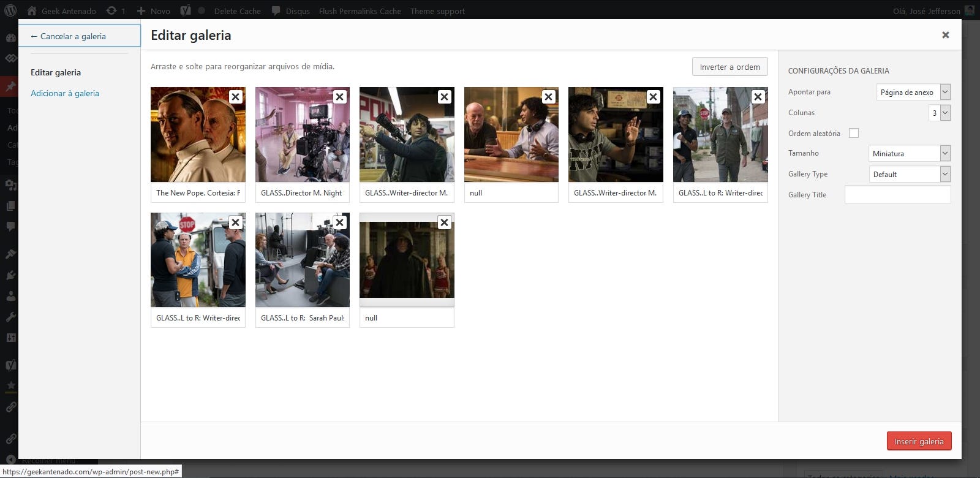This screenshot has height=478, width=980.
Task: Open the Colunas dropdown
Action: tap(940, 113)
